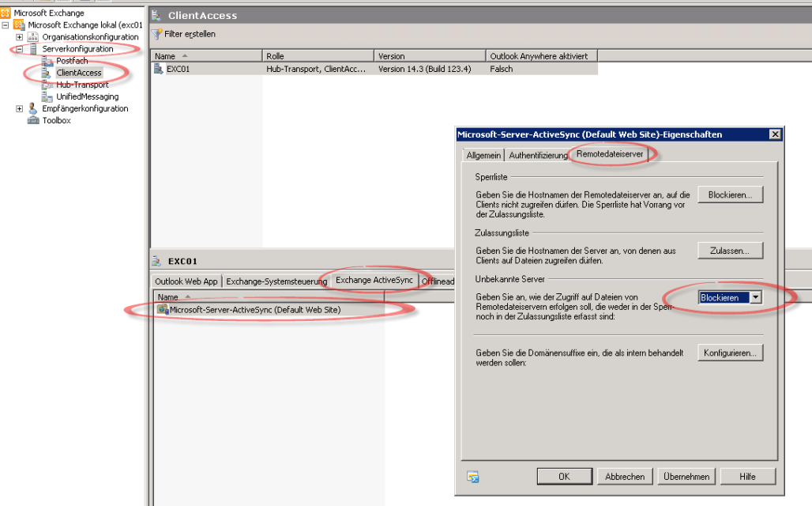This screenshot has width=812, height=506.
Task: Select Empfängerkonfiguration in the tree
Action: (x=85, y=108)
